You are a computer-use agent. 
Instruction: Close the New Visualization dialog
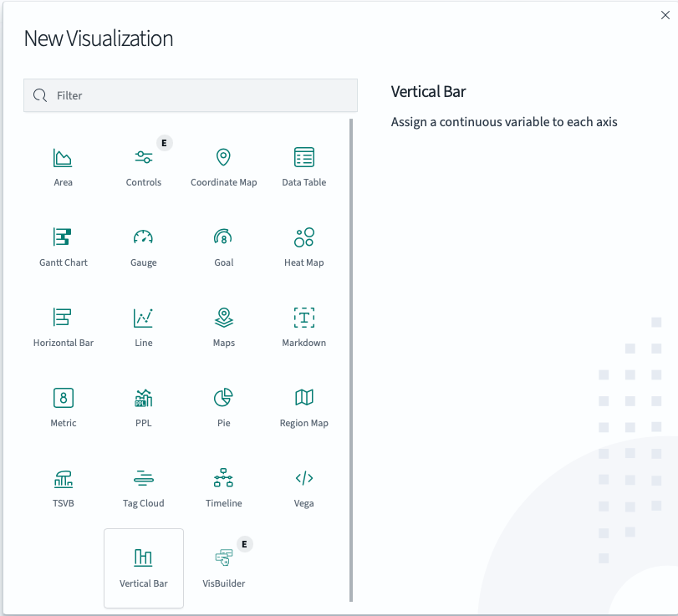(665, 16)
